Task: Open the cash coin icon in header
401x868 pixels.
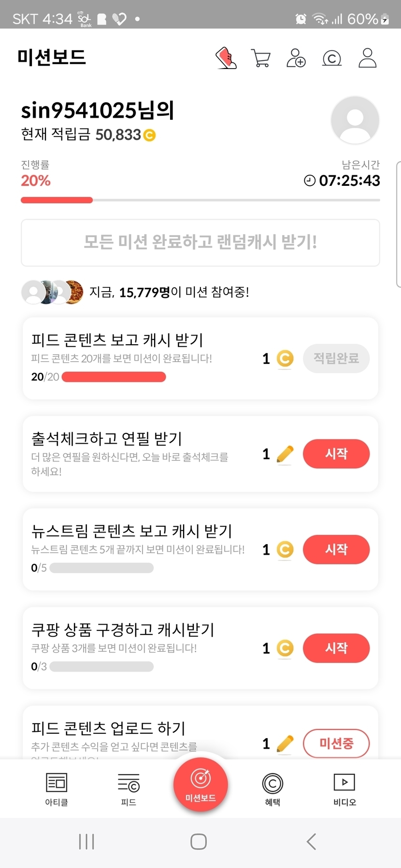Action: coord(332,58)
